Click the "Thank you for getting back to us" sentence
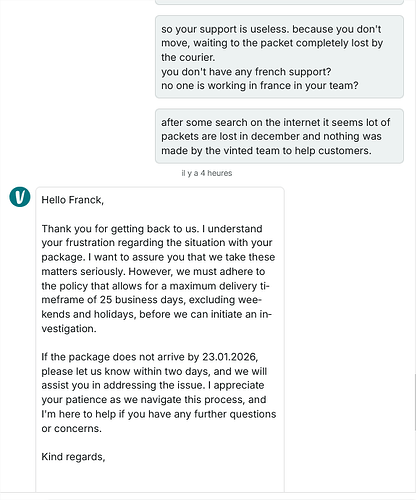Image resolution: width=416 pixels, height=500 pixels. click(120, 229)
